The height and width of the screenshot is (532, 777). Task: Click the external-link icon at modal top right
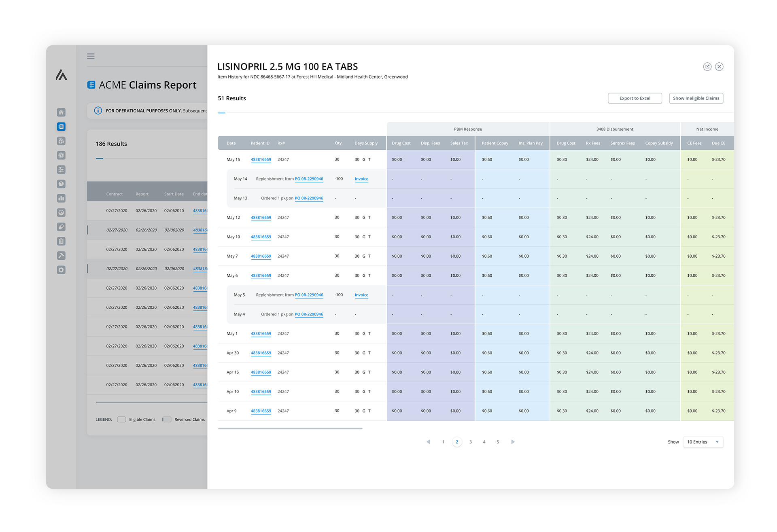[x=707, y=66]
